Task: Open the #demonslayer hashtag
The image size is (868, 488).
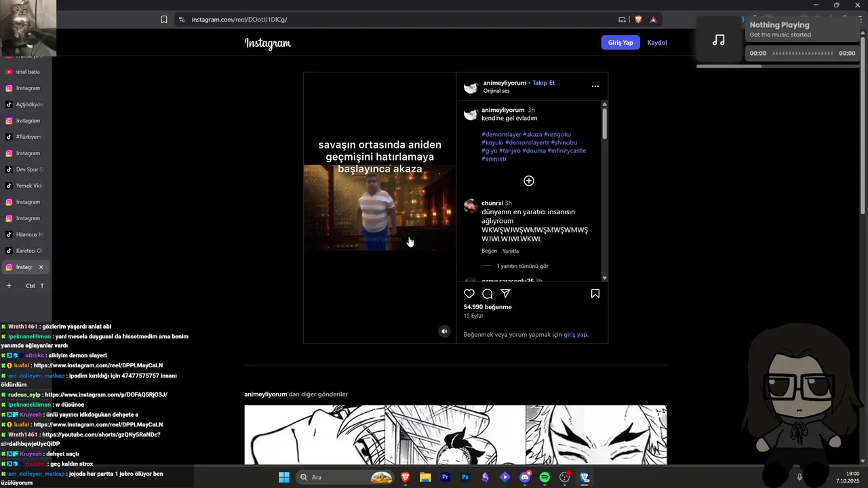Action: pos(501,134)
